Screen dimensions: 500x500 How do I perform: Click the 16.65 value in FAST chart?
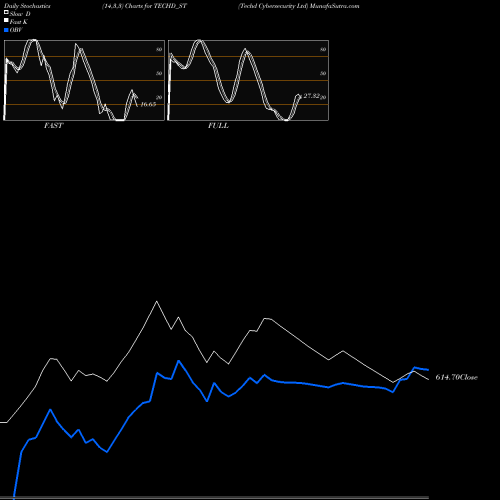[x=148, y=104]
